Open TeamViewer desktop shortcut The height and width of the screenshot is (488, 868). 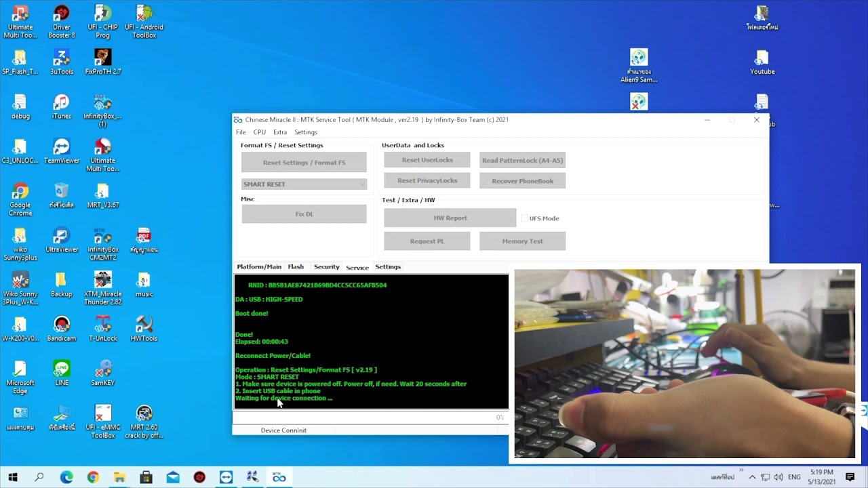(x=62, y=151)
